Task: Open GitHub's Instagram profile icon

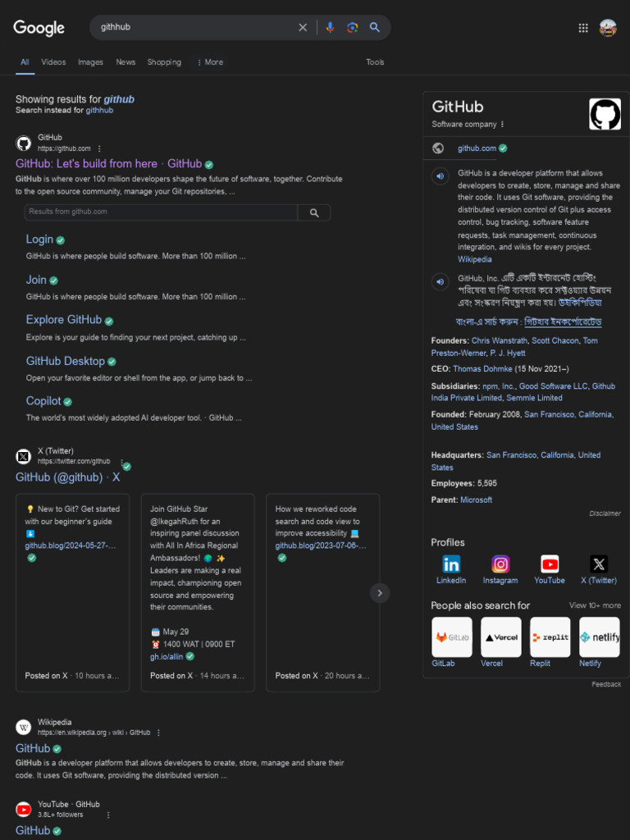Action: [x=500, y=564]
